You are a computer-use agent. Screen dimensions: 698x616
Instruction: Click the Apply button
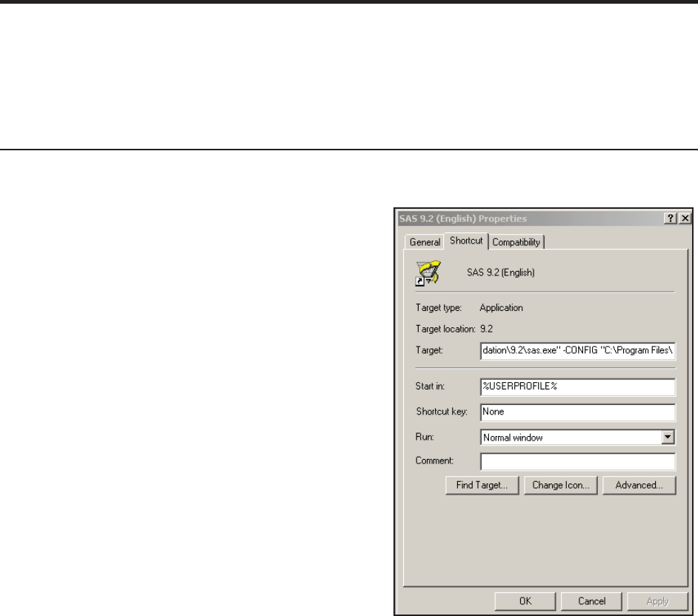click(x=657, y=601)
